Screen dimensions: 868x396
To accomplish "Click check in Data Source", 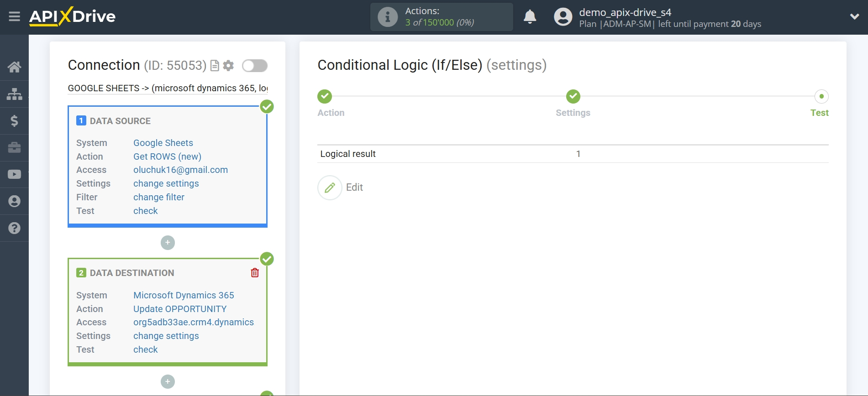I will (146, 211).
